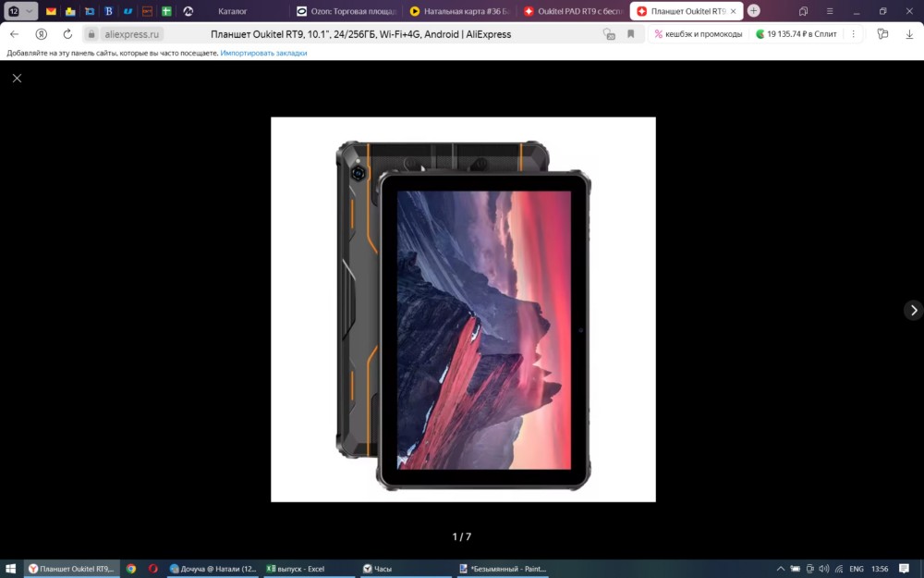This screenshot has width=924, height=578.
Task: Click the Импортировать закладки link
Action: pyautogui.click(x=263, y=54)
